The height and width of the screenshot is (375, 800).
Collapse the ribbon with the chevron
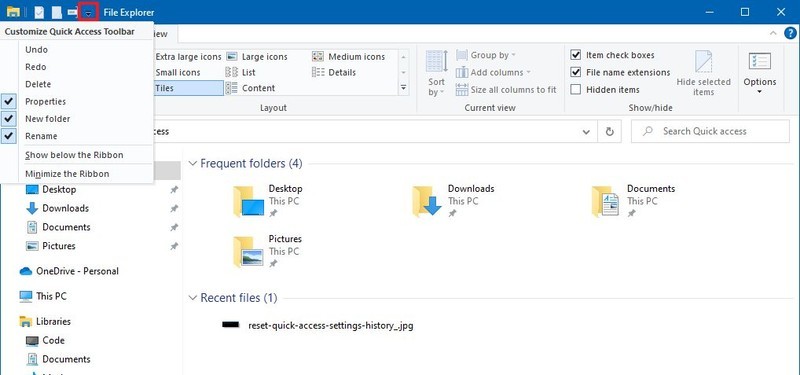click(773, 34)
